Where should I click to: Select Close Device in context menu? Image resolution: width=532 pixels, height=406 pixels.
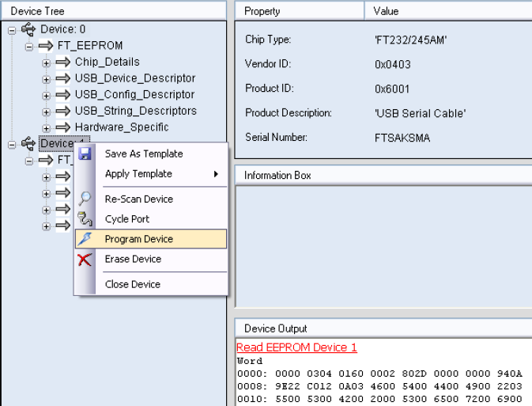151,284
